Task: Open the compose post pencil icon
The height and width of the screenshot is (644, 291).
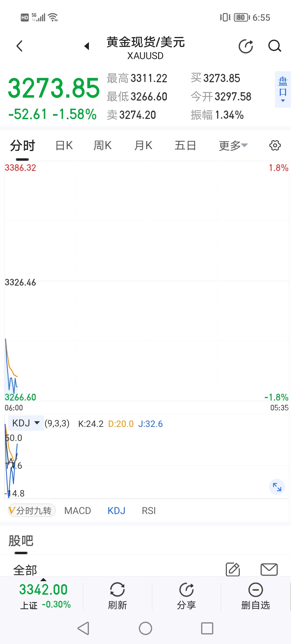Action: click(x=233, y=569)
